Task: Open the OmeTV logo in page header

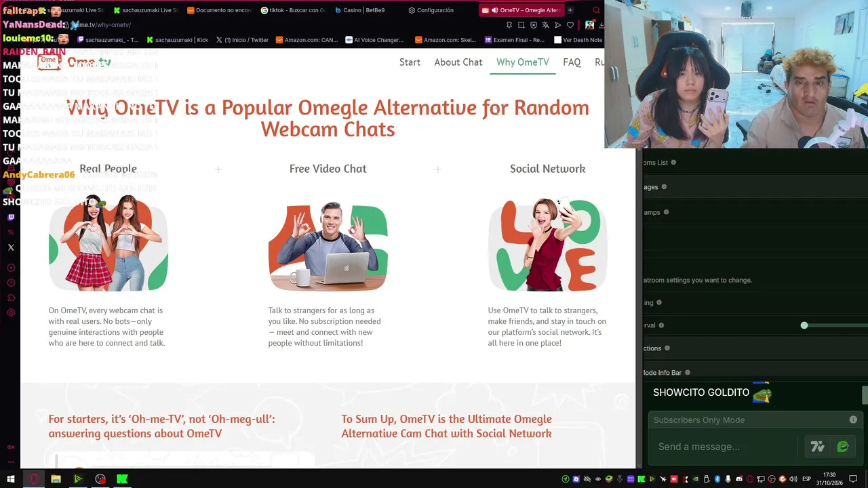Action: 75,62
